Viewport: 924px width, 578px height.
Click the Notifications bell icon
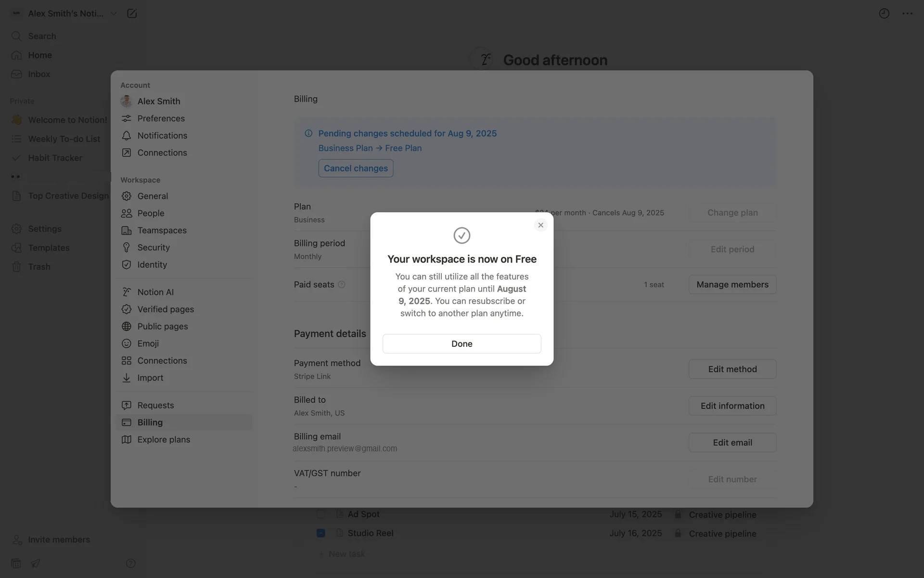126,135
